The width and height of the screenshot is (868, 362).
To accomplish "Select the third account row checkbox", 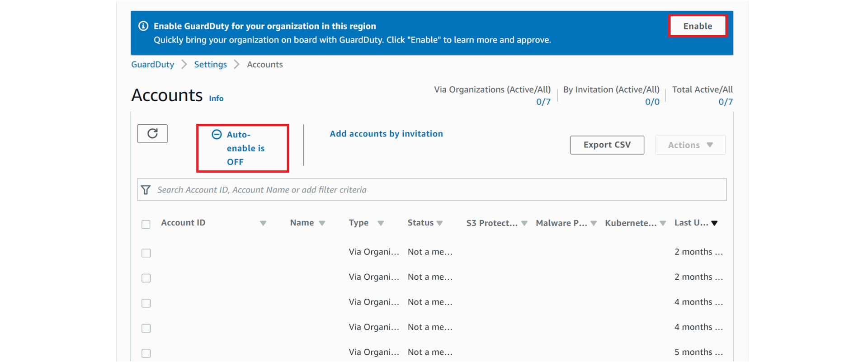I will [x=146, y=303].
